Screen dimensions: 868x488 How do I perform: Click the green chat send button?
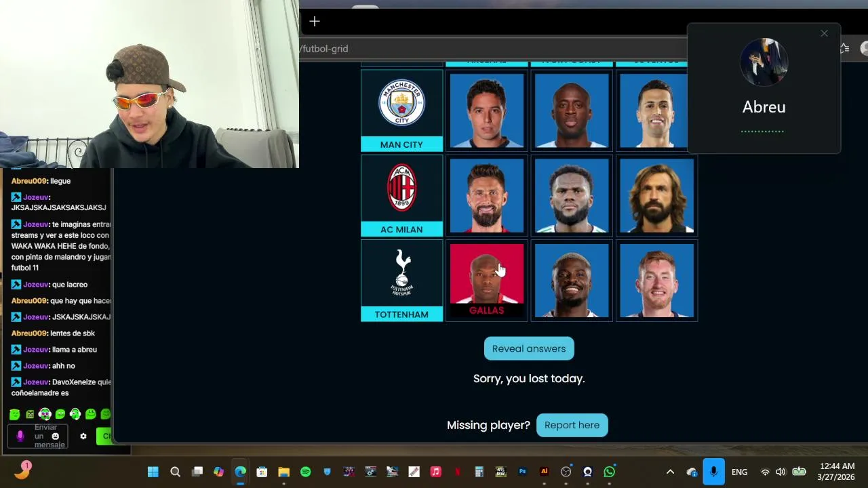pyautogui.click(x=104, y=436)
